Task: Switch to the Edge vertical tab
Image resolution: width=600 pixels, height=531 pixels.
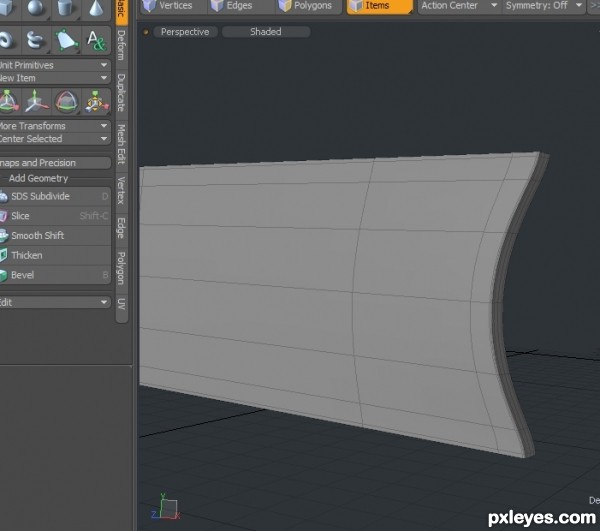Action: (121, 228)
